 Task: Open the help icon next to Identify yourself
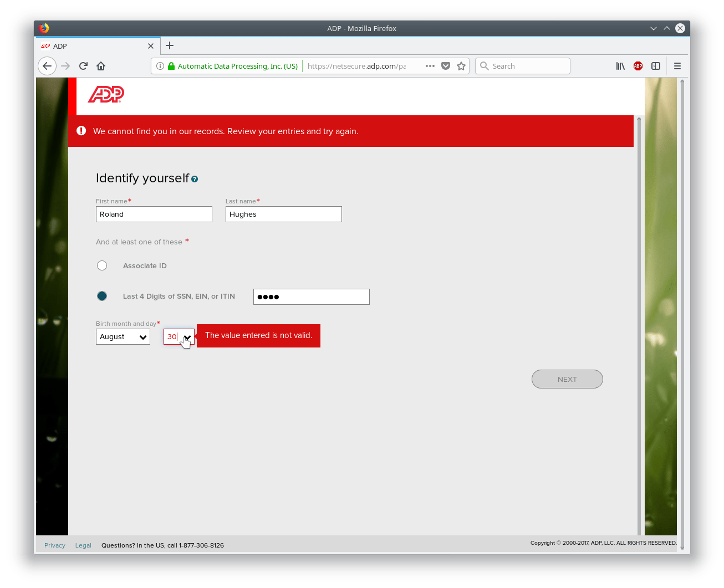(195, 178)
